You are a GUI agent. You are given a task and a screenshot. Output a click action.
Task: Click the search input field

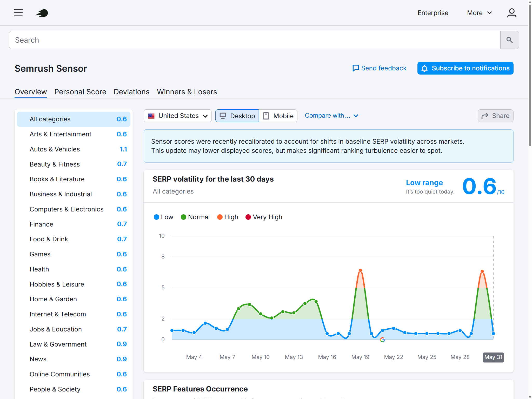[255, 40]
